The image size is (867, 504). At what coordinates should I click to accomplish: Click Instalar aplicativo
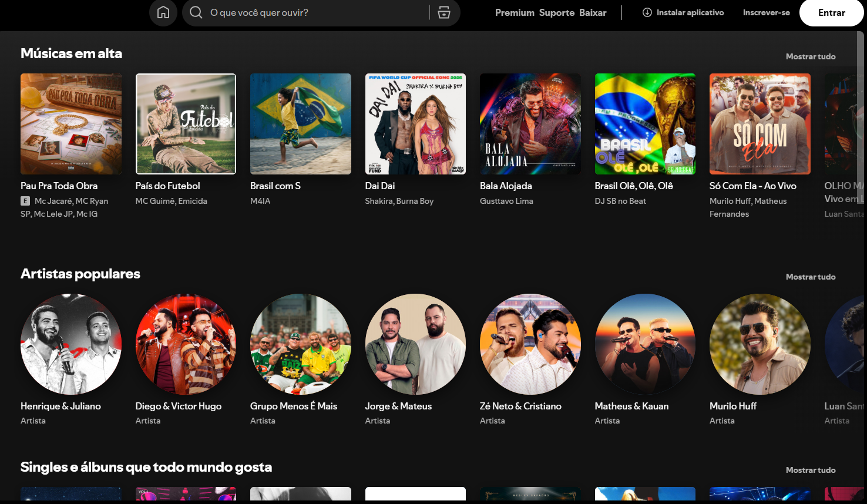coord(683,12)
